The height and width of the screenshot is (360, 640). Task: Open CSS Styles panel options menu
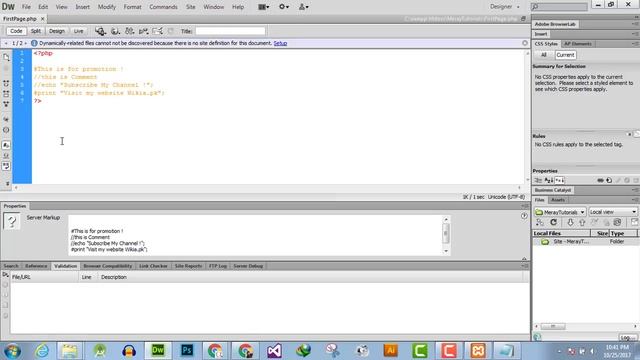pos(635,44)
